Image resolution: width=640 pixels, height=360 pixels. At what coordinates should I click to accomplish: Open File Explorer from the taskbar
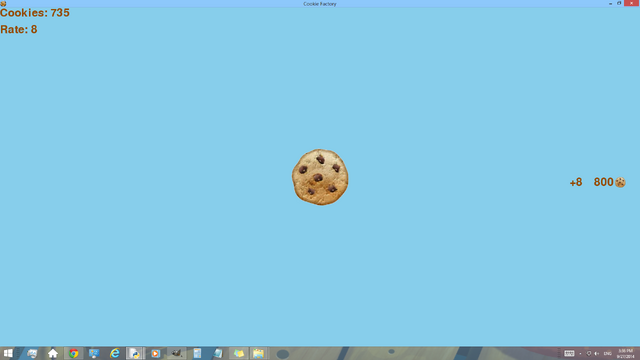[258, 353]
